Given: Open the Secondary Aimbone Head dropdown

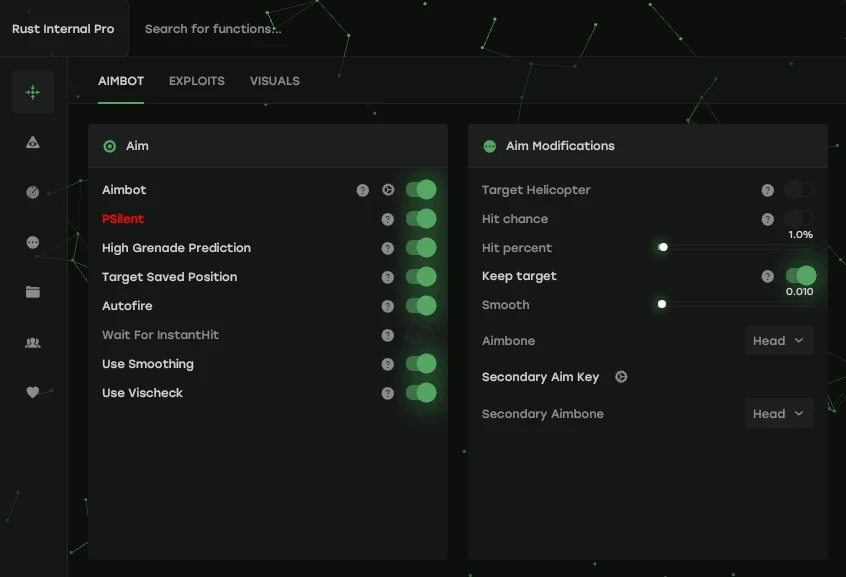Looking at the screenshot, I should pos(779,413).
